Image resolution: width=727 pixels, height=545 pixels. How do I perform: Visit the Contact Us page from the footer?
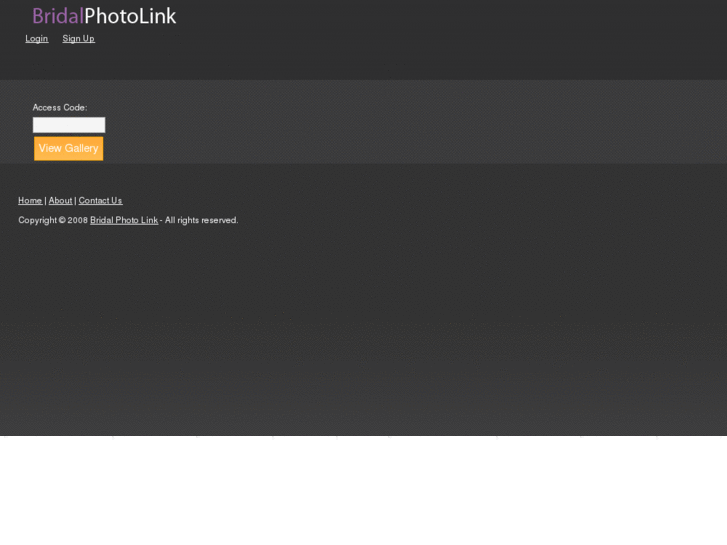(100, 201)
